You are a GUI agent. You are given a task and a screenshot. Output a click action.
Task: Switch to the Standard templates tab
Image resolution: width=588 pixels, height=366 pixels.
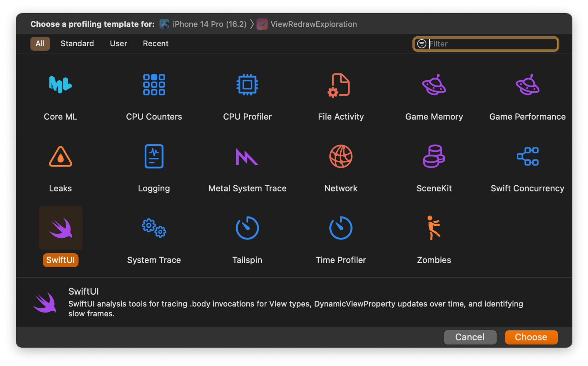pos(78,43)
